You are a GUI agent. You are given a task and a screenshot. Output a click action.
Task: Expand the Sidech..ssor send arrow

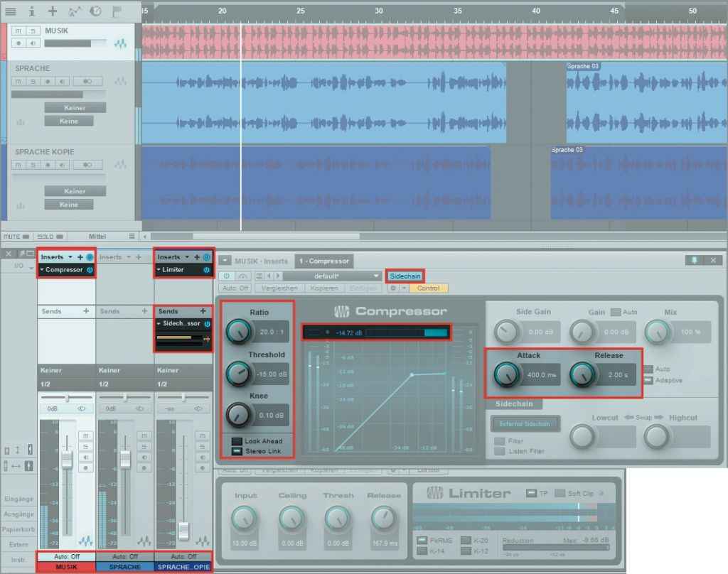[x=159, y=323]
